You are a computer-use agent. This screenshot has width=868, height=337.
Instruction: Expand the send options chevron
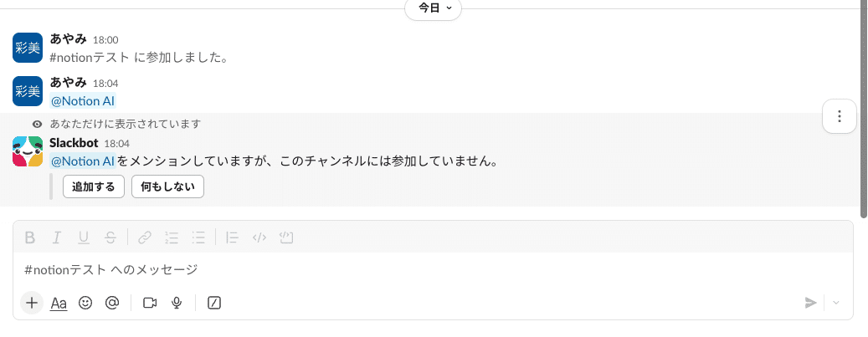click(836, 303)
